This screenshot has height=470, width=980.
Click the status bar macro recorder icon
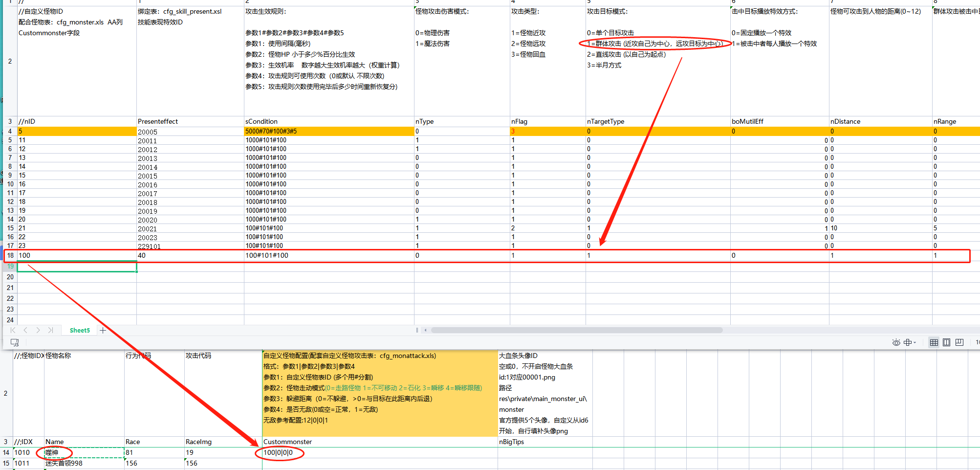[x=15, y=342]
